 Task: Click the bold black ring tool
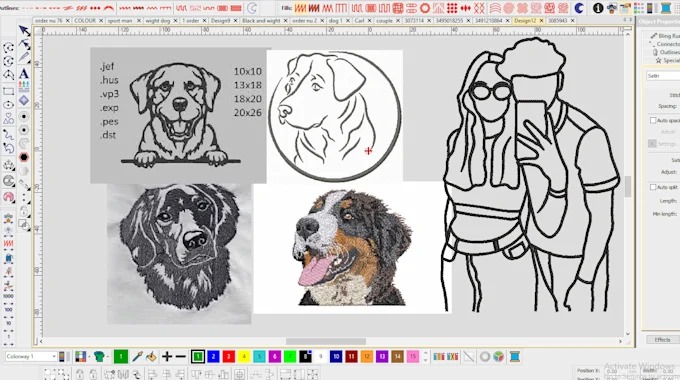(x=24, y=157)
